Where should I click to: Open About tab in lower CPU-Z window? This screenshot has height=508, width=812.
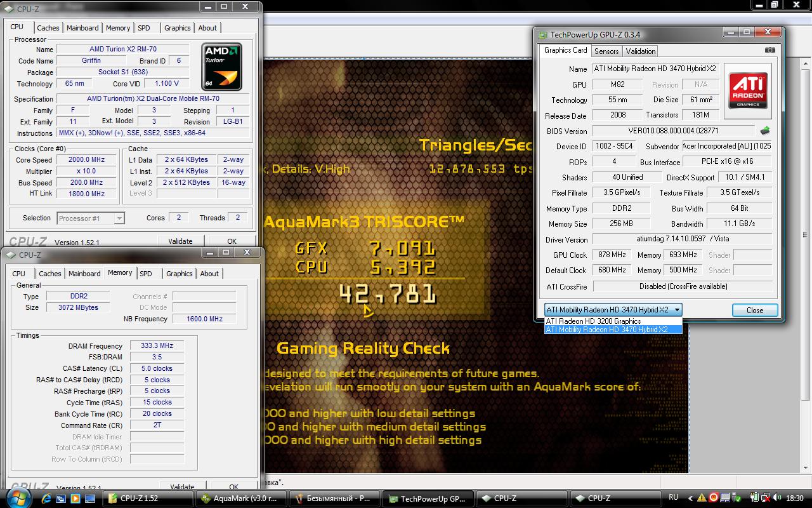(209, 274)
